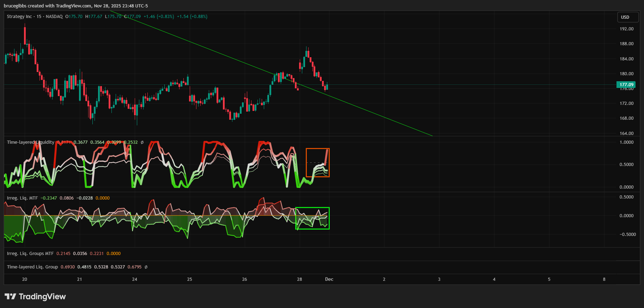Expand the Irreg. Liq. Groups MTF pane
The height and width of the screenshot is (308, 644).
pos(30,254)
